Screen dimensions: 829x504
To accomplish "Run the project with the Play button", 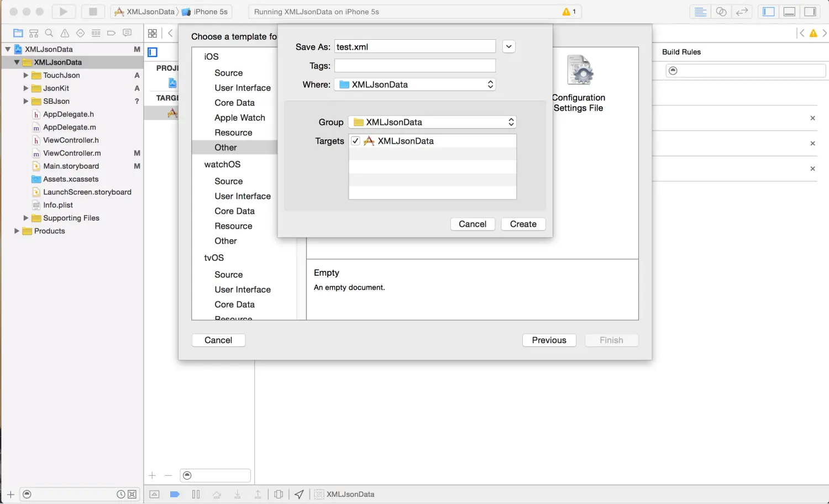I will point(64,12).
